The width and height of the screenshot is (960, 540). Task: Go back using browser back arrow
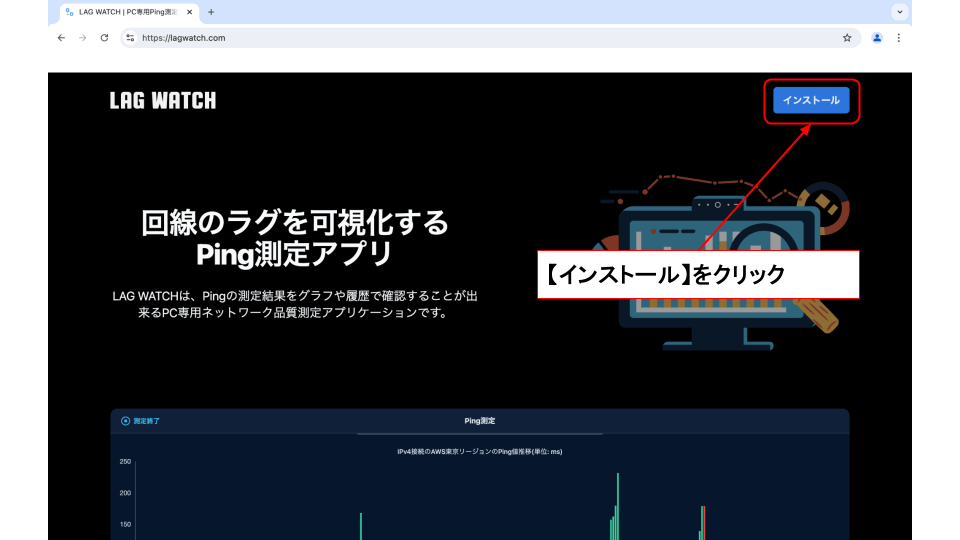(x=61, y=38)
